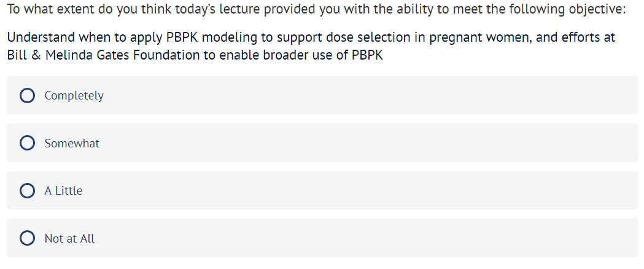Viewport: 644px width, 269px height.
Task: Click the A Little label text
Action: (63, 191)
